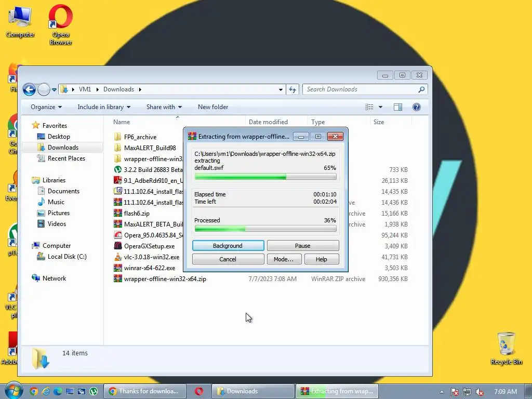Click the default.swf file progress bar

[265, 177]
